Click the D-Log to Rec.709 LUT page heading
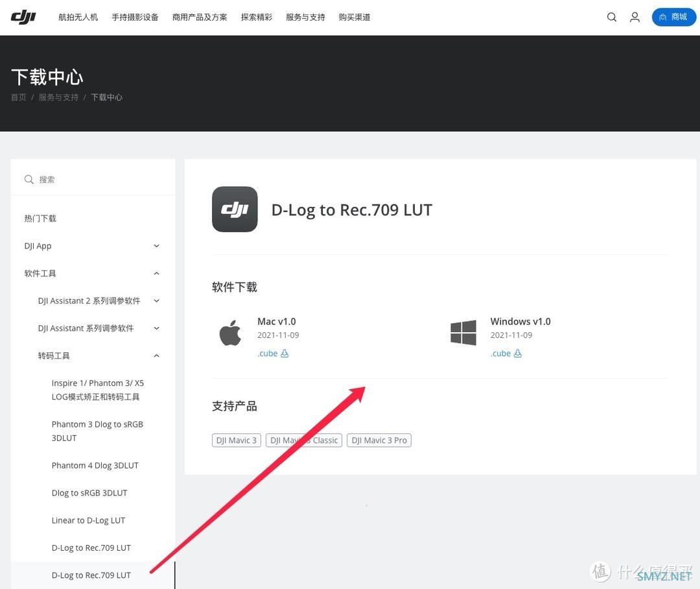 (x=352, y=210)
